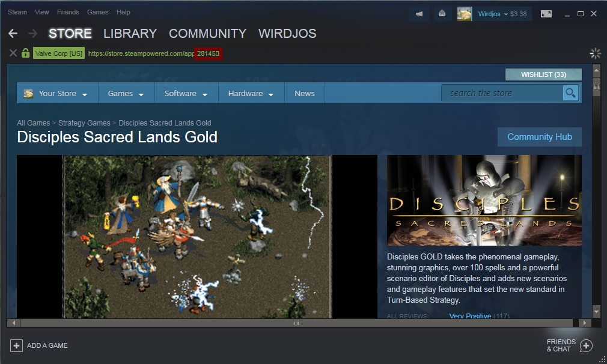Screen dimensions: 607x364
Task: Click FRIENDS & CHAT label
Action: [561, 345]
